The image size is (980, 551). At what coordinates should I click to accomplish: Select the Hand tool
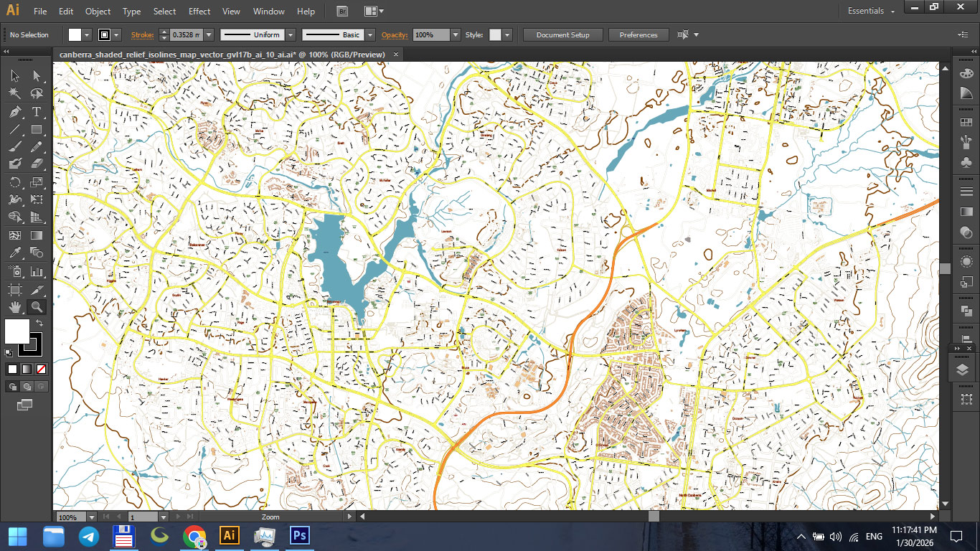click(14, 306)
